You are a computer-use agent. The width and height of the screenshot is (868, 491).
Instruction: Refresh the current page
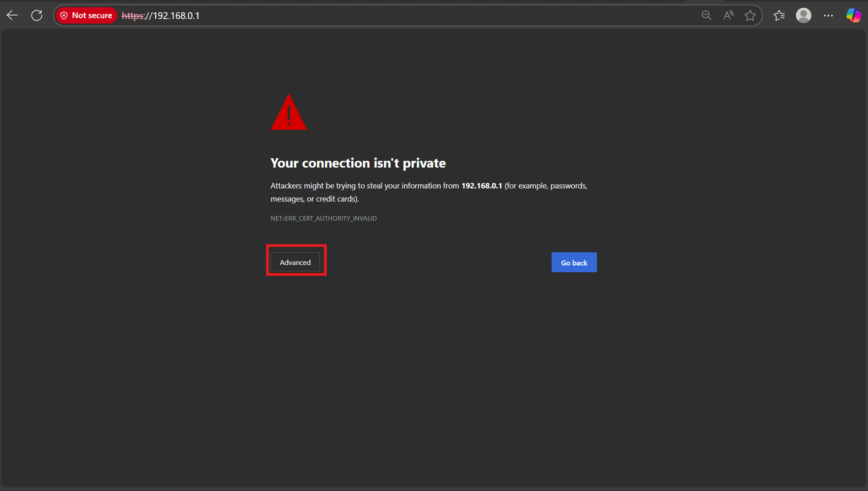point(37,15)
